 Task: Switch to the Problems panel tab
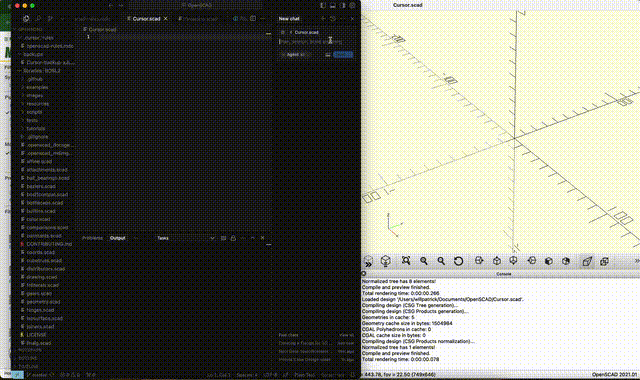click(93, 238)
